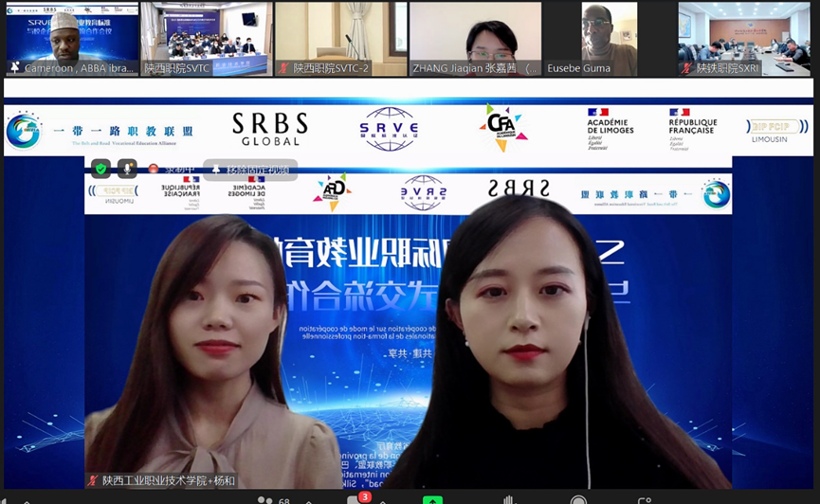Click the green encryption shield icon
The height and width of the screenshot is (504, 820).
click(100, 169)
